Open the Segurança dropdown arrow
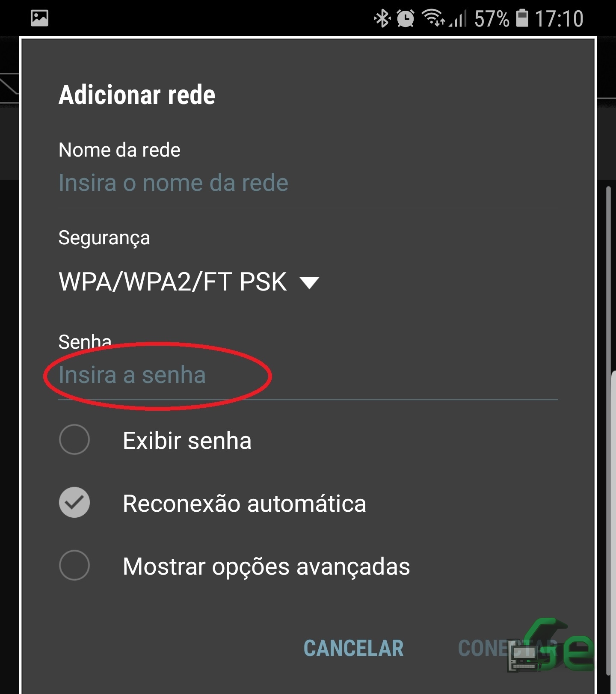 coord(309,283)
